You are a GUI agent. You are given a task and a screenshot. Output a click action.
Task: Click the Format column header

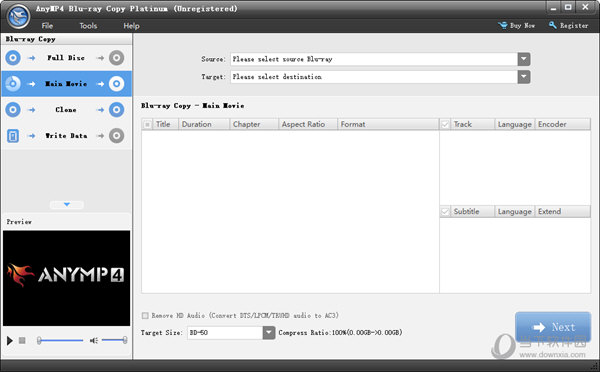pos(388,124)
